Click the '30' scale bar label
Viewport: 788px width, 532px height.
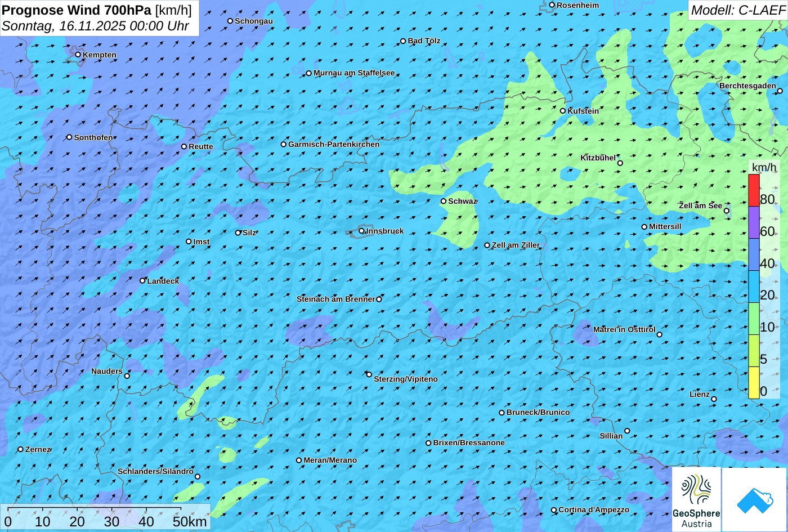pyautogui.click(x=111, y=521)
